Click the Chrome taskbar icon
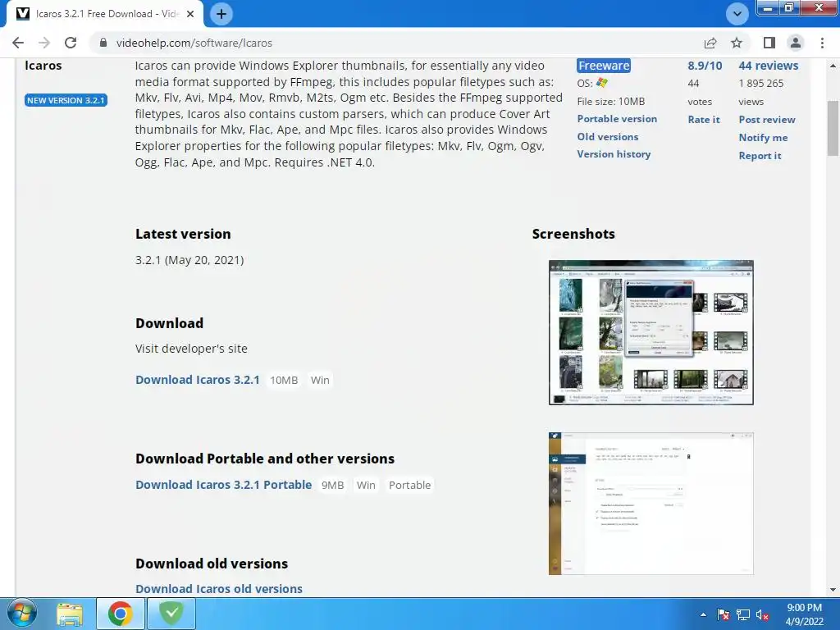Image resolution: width=840 pixels, height=630 pixels. click(121, 614)
